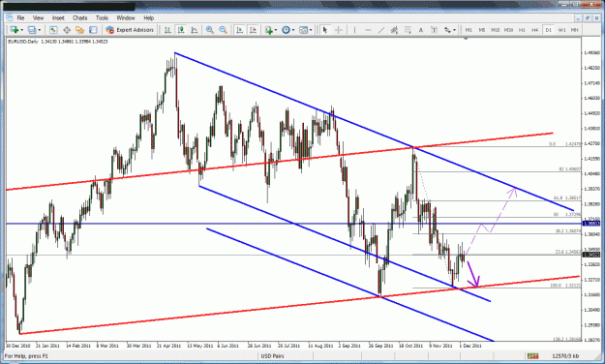Select the arrow cursor tool
This screenshot has width=605, height=364.
point(325,30)
